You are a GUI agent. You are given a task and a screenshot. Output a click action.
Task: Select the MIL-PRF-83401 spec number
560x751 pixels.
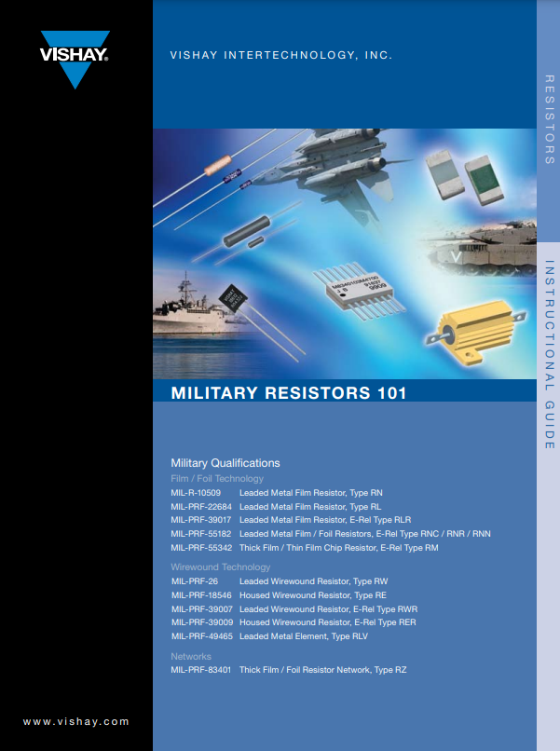coord(200,670)
